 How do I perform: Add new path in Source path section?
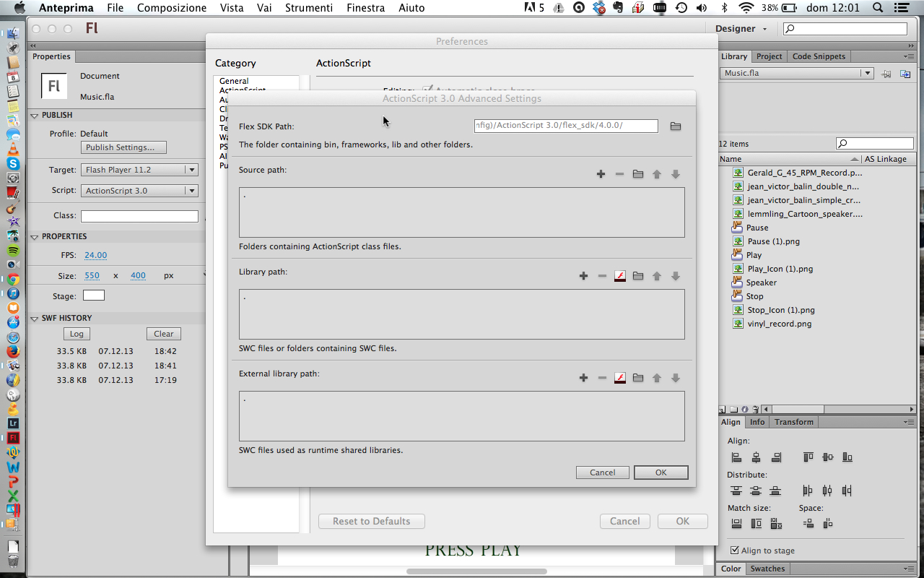tap(601, 174)
